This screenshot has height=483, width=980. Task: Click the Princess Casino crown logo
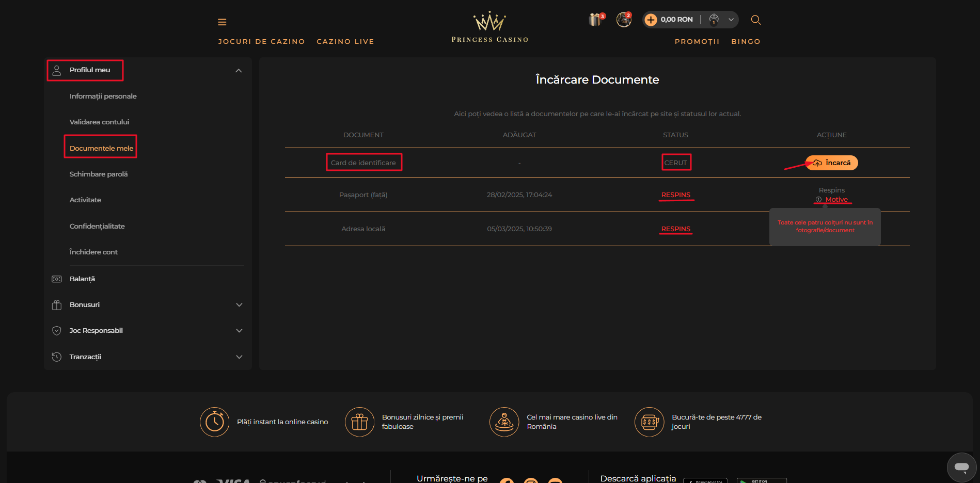[x=489, y=27]
